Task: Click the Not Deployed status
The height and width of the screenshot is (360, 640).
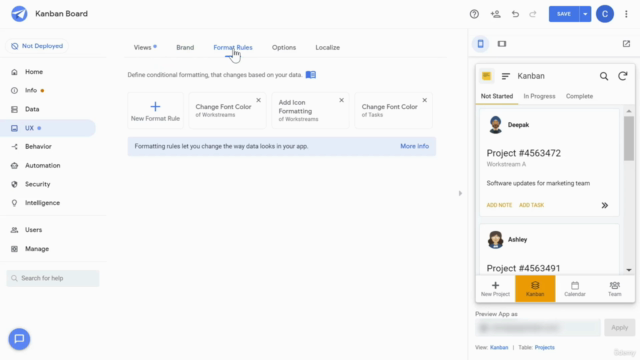Action: (x=37, y=46)
